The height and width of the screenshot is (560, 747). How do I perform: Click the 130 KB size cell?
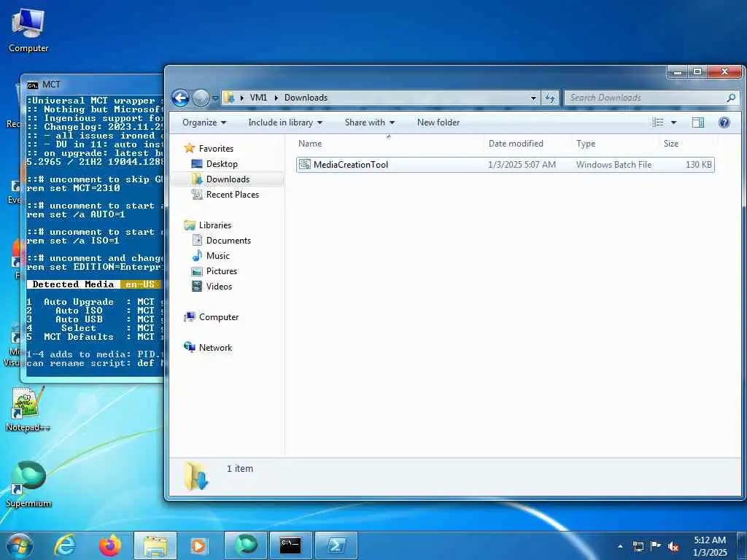[x=698, y=165]
